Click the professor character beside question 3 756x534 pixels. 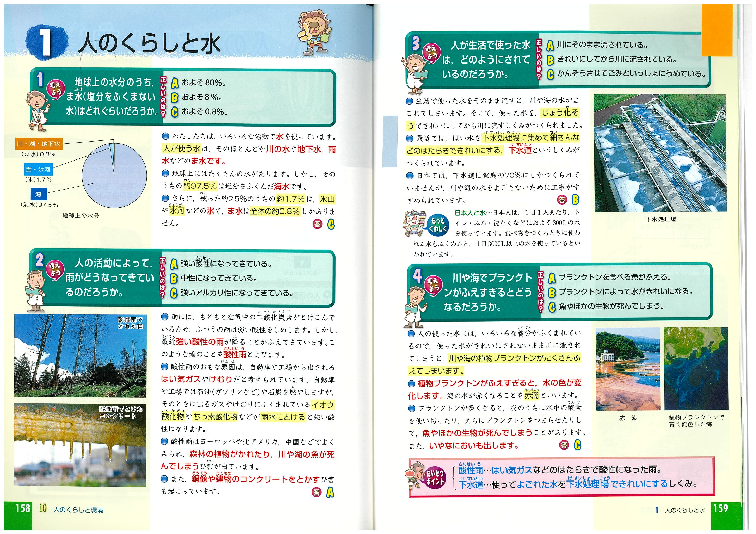pyautogui.click(x=414, y=74)
